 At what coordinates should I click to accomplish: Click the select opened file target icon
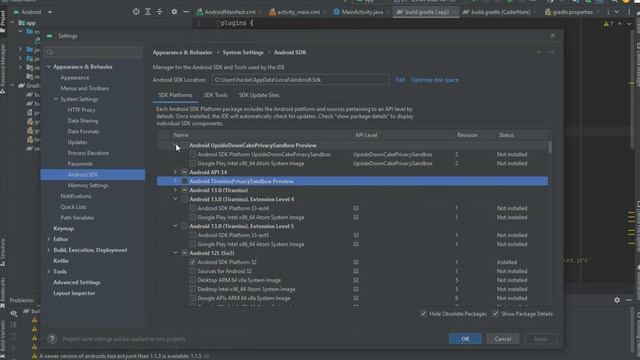point(136,12)
